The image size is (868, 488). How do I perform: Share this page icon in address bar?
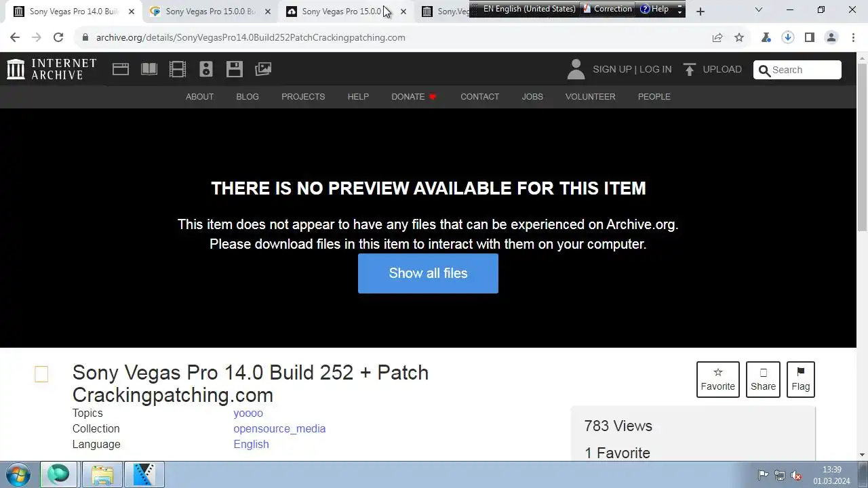pos(717,37)
